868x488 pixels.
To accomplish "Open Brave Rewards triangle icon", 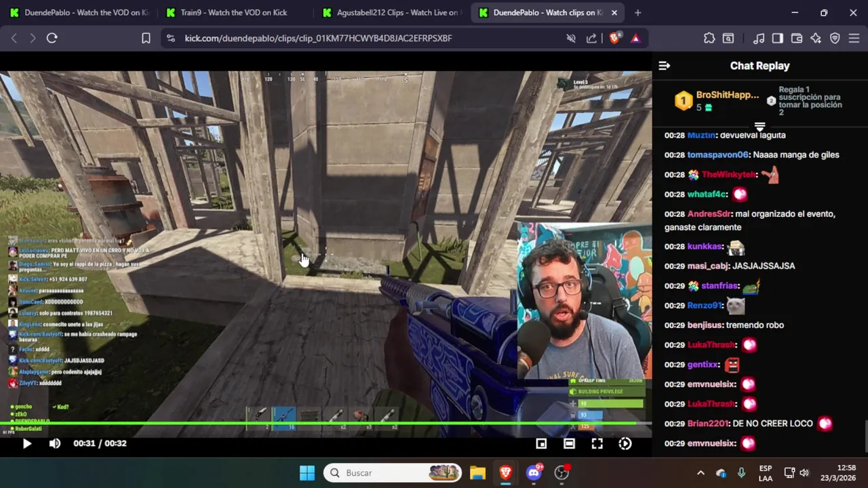I will pos(635,38).
